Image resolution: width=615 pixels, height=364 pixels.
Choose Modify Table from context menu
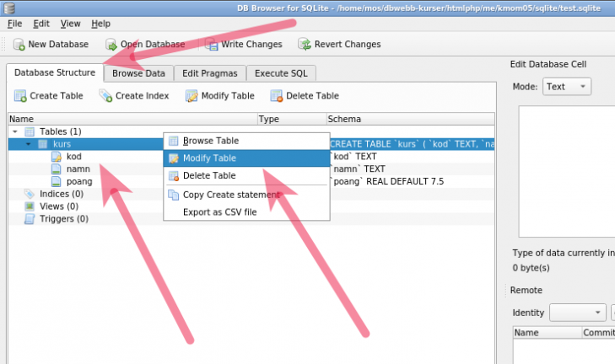tap(246, 158)
